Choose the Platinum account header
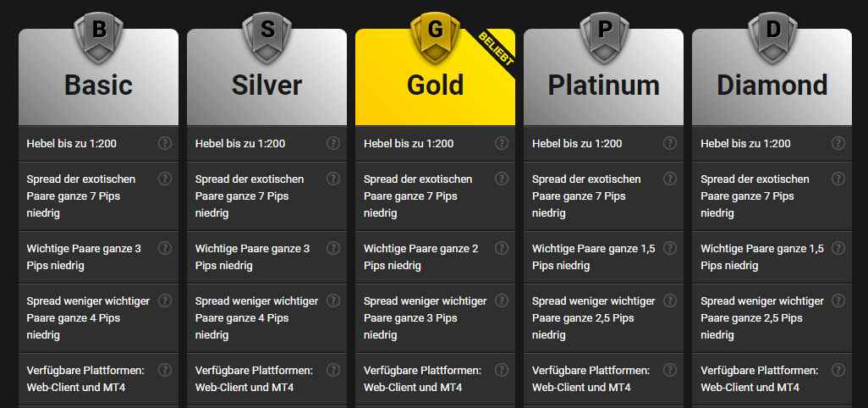 tap(604, 77)
